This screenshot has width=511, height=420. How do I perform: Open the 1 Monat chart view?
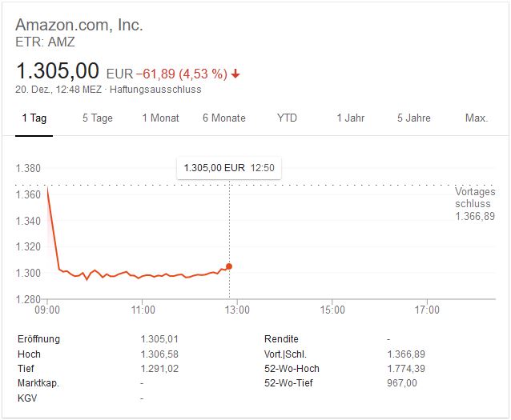[160, 118]
